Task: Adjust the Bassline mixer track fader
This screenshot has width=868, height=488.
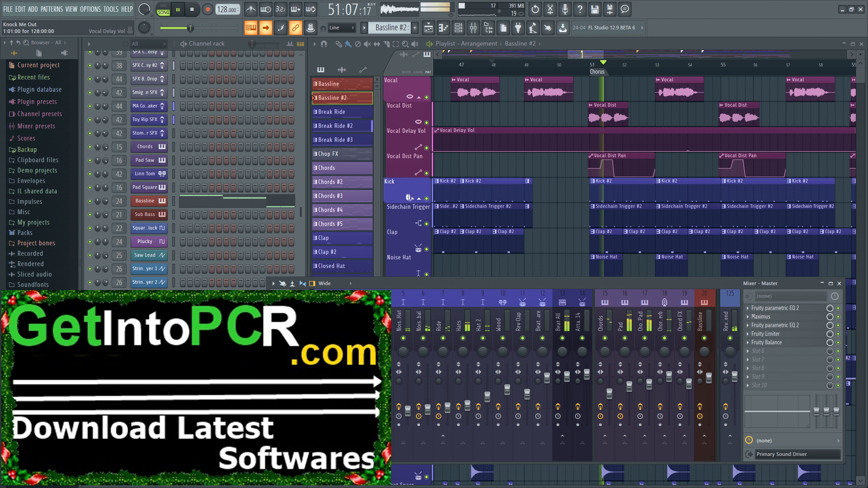Action: click(x=709, y=378)
